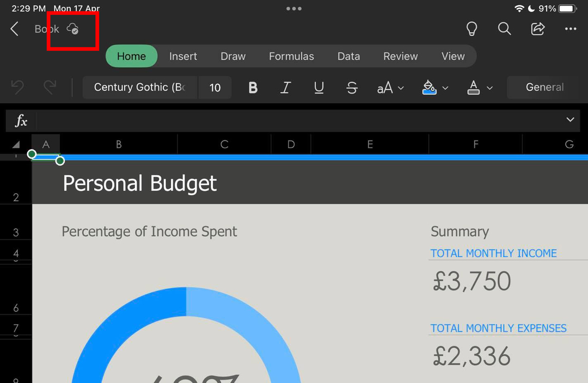Tap the share icon
Viewport: 588px width, 383px height.
(538, 29)
